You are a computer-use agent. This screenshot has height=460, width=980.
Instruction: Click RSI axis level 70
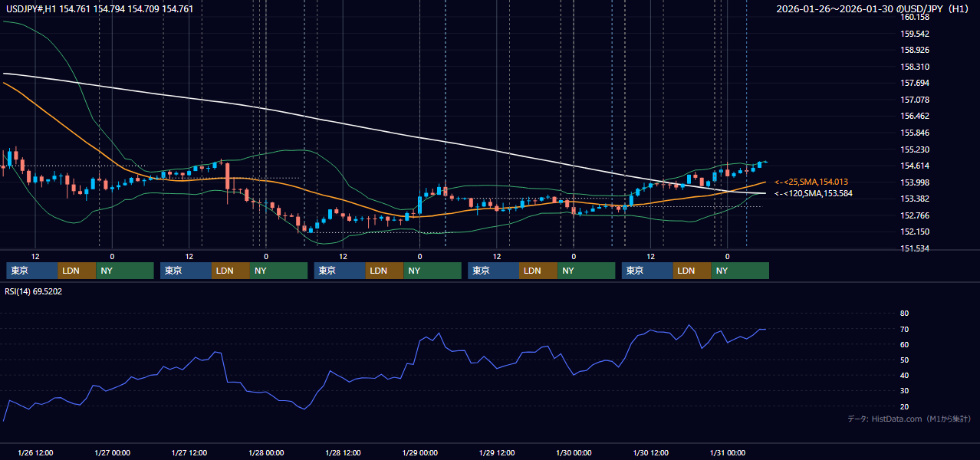pos(904,329)
